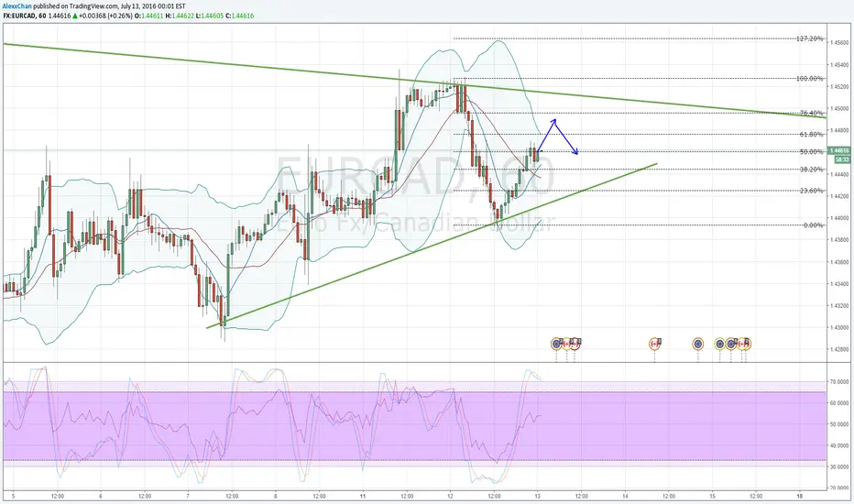Click the closing price C:1.44616 value

coord(240,16)
